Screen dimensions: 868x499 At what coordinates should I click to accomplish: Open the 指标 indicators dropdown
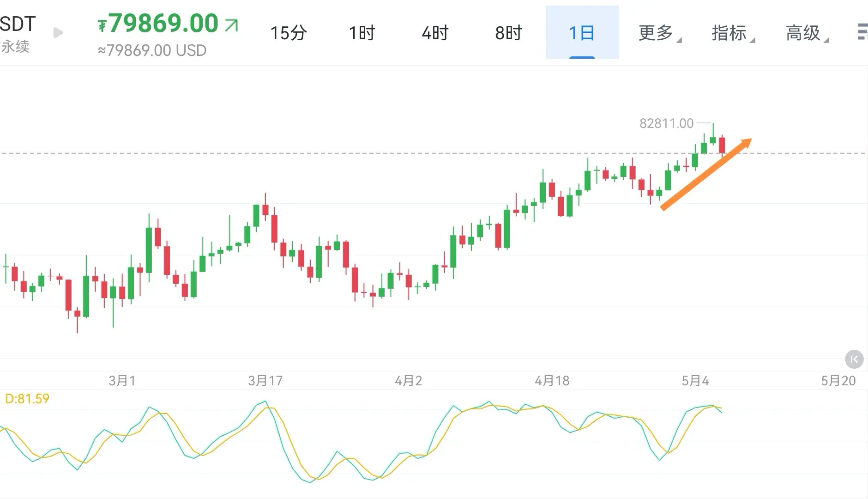coord(733,33)
